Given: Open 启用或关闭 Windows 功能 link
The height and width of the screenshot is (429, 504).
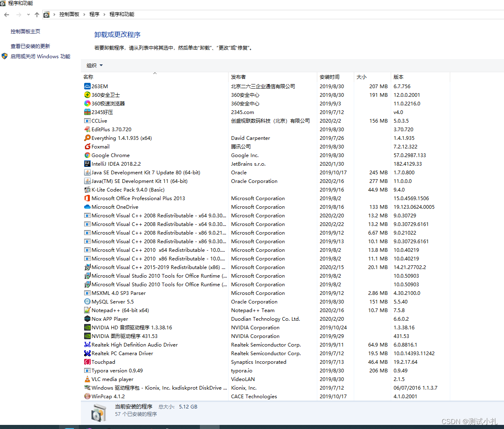Looking at the screenshot, I should (x=41, y=57).
